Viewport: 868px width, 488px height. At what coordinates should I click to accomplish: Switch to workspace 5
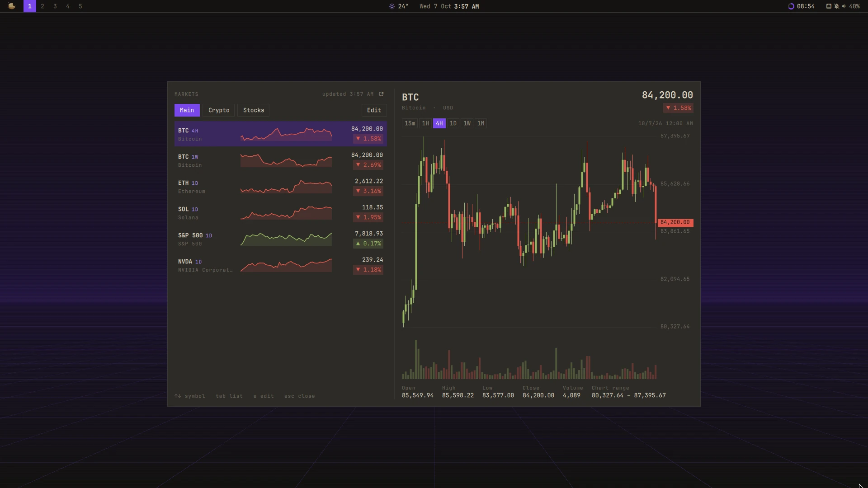pyautogui.click(x=80, y=6)
